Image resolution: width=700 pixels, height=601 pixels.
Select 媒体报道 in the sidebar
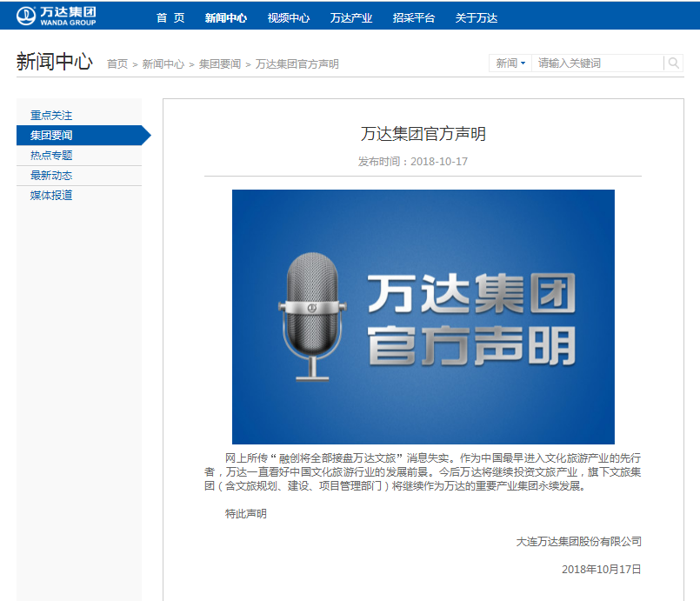[x=51, y=195]
